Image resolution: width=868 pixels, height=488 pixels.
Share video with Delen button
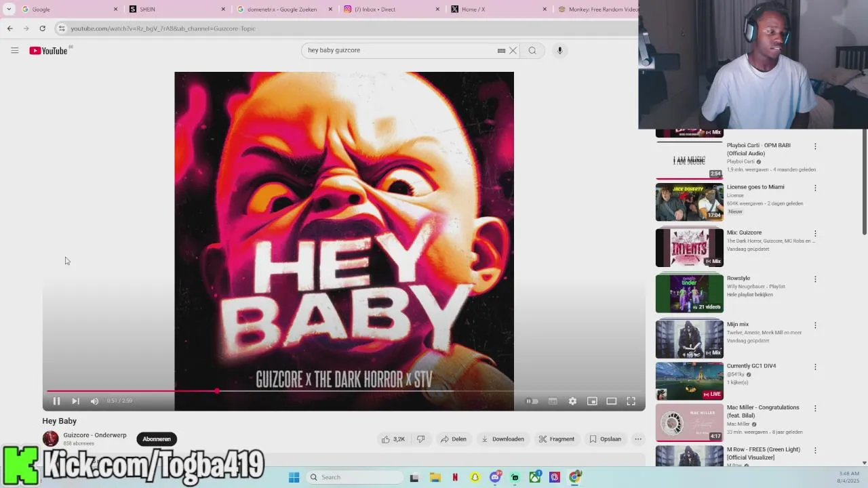coord(454,439)
